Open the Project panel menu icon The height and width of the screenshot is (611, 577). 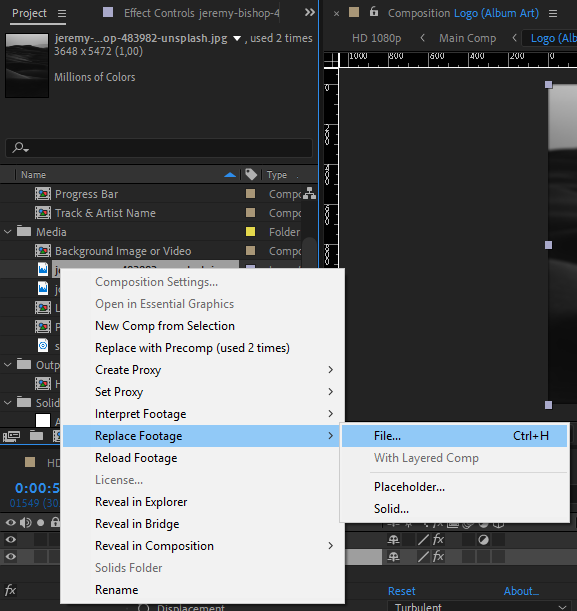62,14
